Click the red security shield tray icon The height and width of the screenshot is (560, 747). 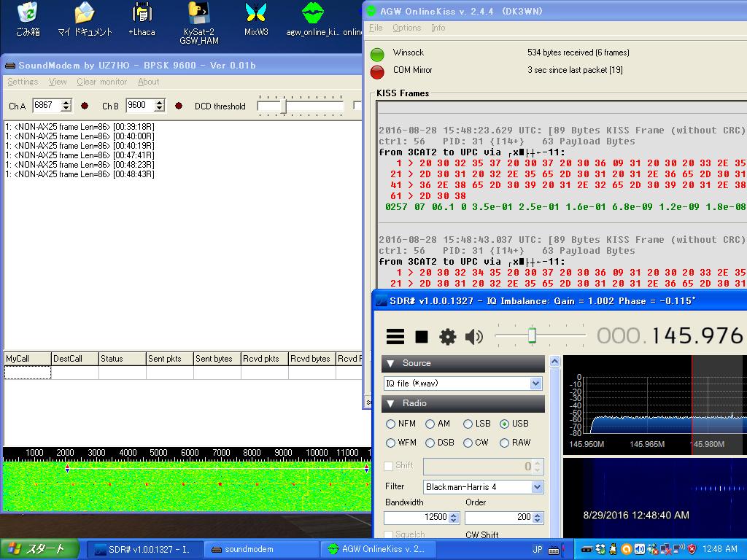tap(692, 549)
